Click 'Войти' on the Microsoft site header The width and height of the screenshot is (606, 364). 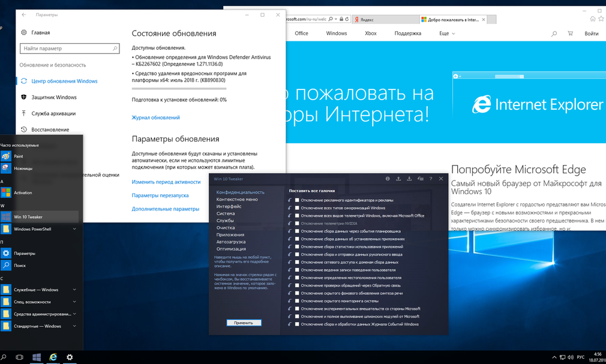tap(592, 34)
